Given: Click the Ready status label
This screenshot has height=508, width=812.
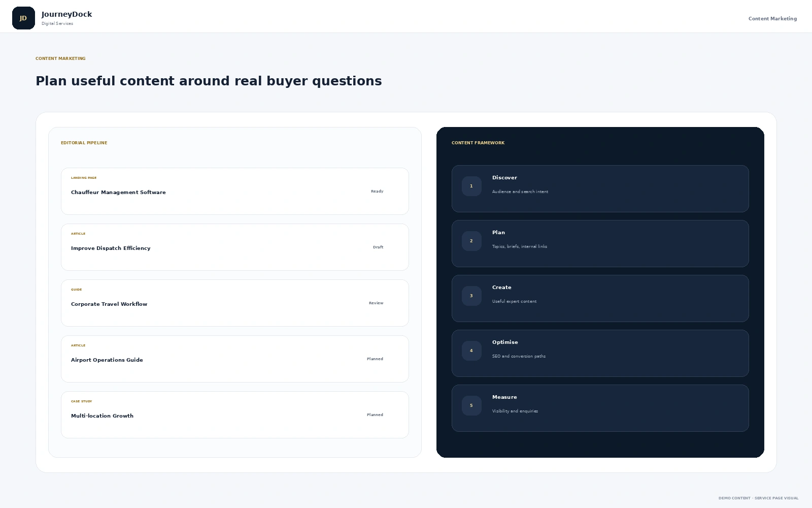Looking at the screenshot, I should click(x=377, y=192).
